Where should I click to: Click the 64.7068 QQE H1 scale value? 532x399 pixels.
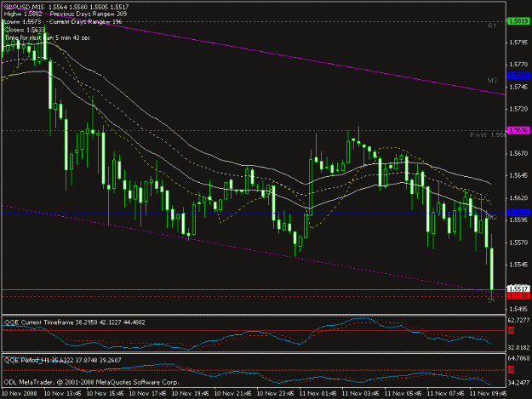coord(518,358)
